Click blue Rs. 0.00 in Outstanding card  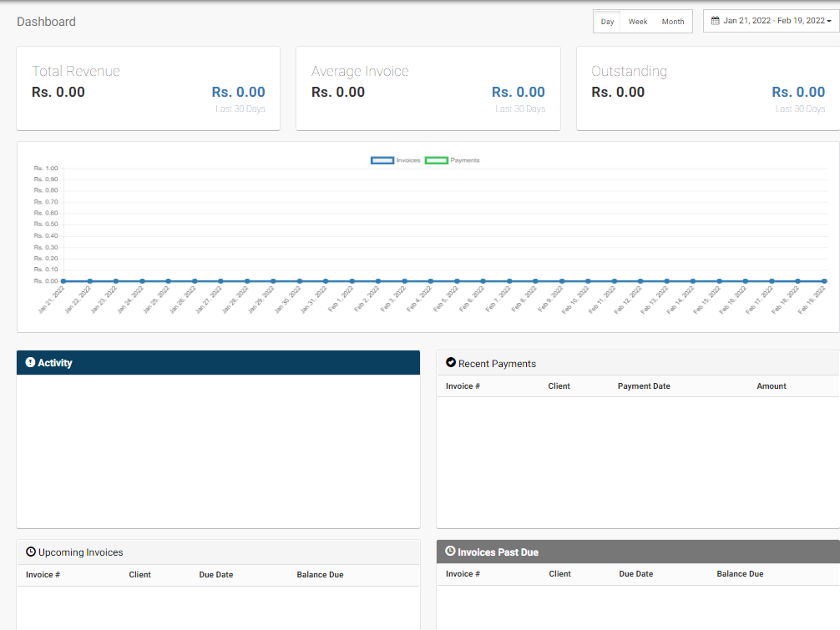click(x=798, y=92)
